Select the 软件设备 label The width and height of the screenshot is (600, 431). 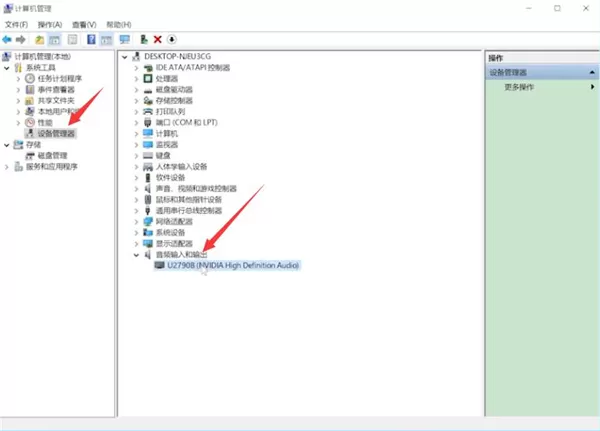tap(170, 178)
